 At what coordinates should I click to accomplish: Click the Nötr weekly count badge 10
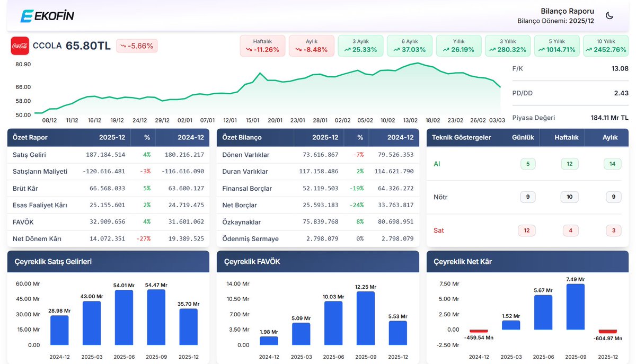coord(570,197)
